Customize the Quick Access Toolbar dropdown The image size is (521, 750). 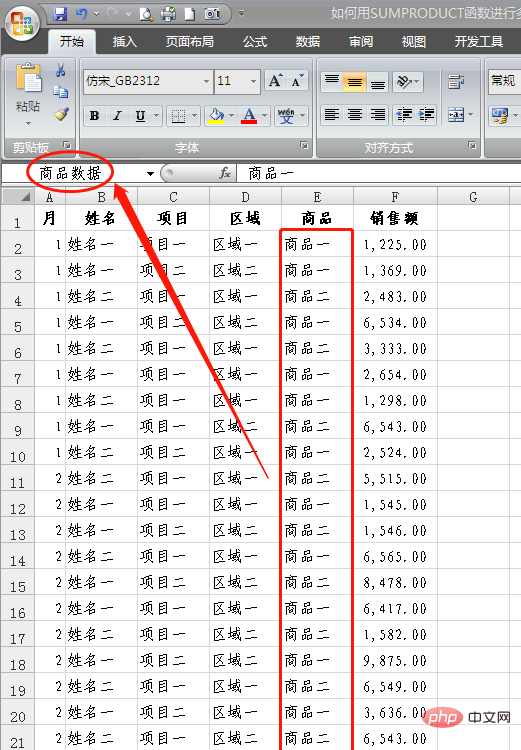pos(242,14)
